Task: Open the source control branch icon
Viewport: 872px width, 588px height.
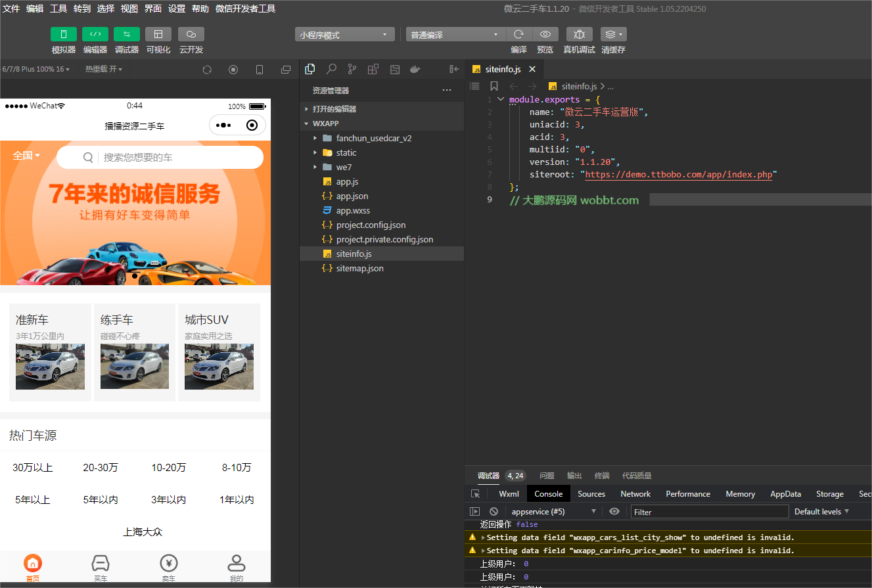Action: pos(352,68)
